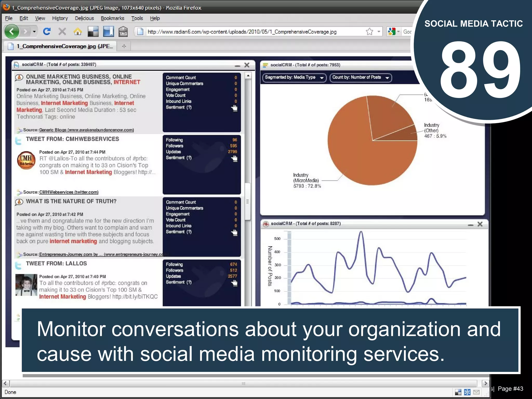The image size is (532, 399).
Task: Click the blue snowflake status bar icon
Action: 467,392
